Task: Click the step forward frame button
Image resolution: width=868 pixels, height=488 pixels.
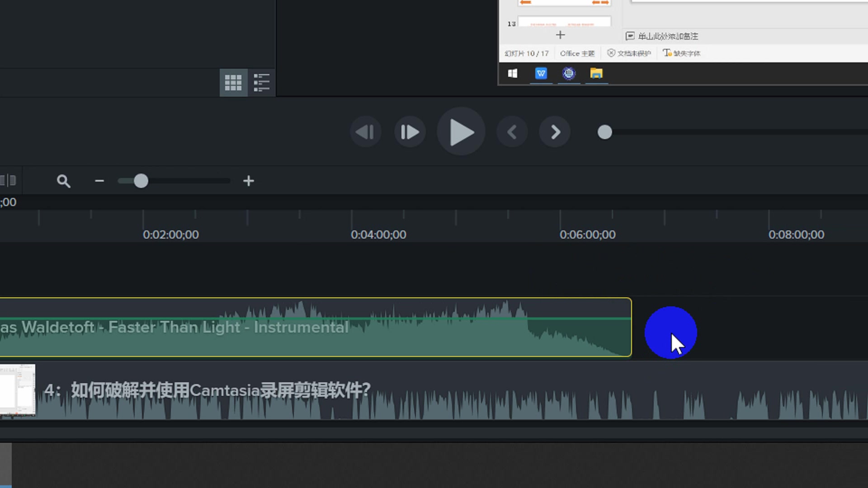Action: click(x=410, y=132)
